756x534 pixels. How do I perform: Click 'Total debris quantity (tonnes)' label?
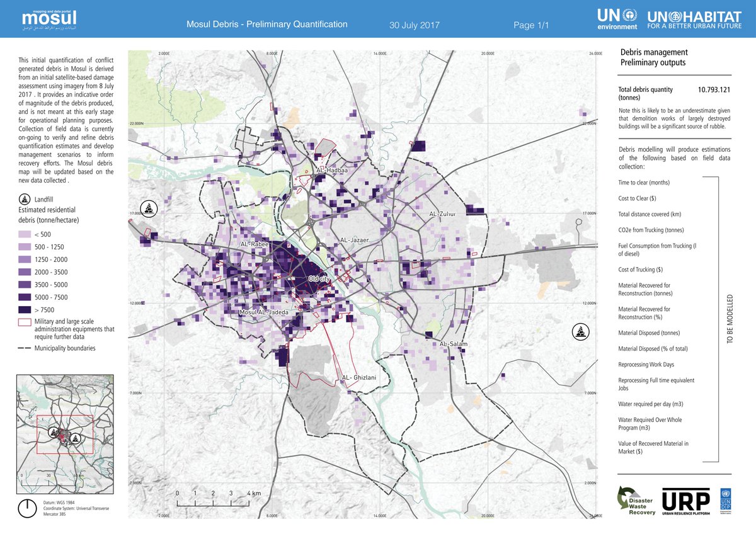(x=646, y=94)
